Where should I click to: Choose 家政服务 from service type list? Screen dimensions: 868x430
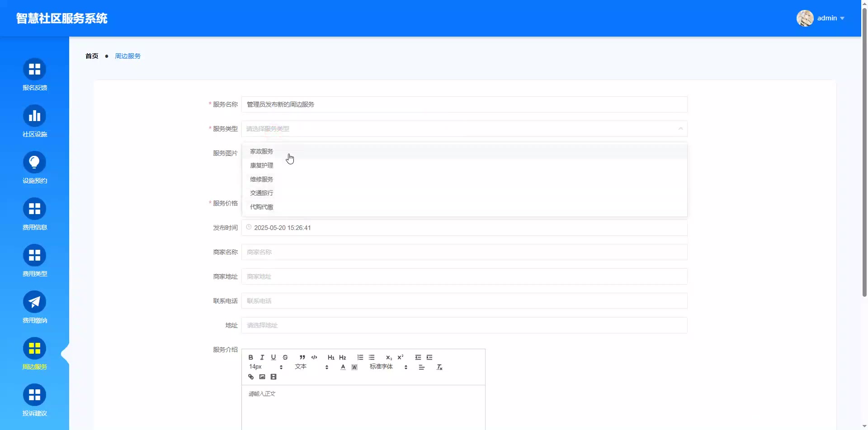[x=464, y=151]
